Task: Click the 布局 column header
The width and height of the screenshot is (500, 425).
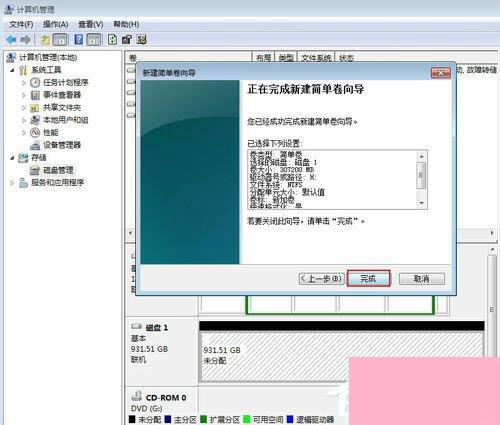Action: 263,58
